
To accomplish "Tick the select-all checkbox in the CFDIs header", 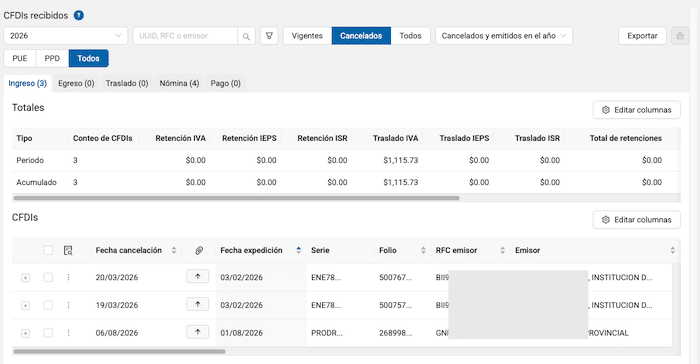I will coord(48,250).
